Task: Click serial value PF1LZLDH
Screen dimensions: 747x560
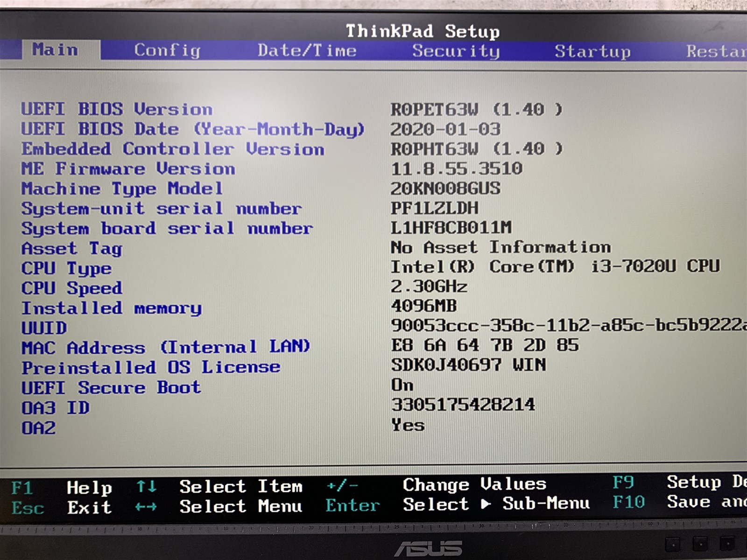Action: coord(434,208)
